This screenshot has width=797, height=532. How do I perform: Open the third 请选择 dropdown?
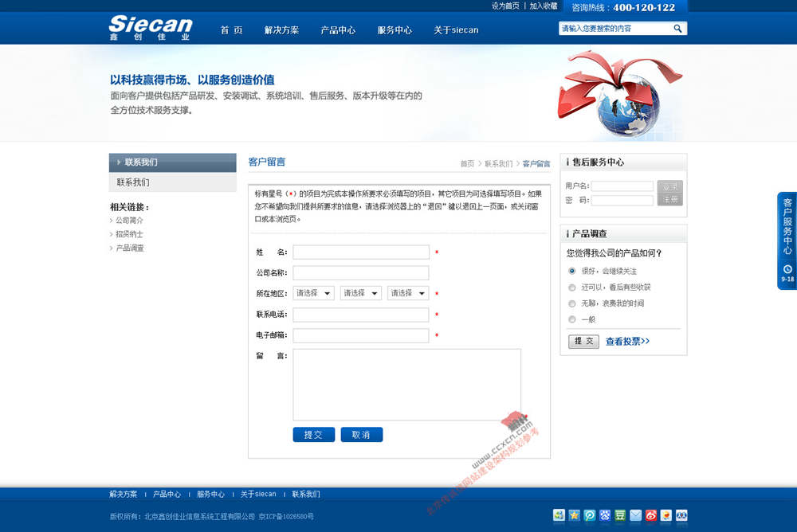(x=407, y=293)
